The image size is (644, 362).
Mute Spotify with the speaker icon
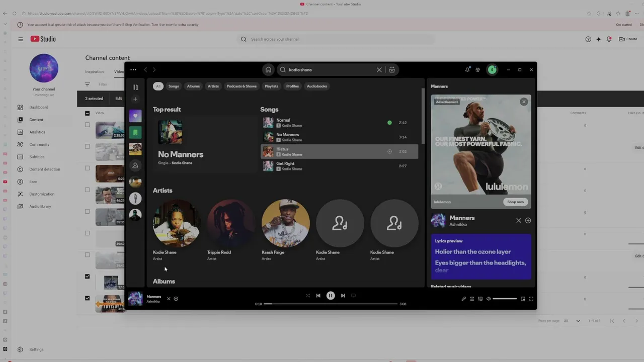(489, 299)
